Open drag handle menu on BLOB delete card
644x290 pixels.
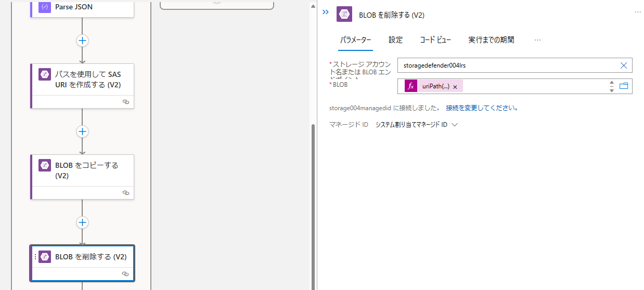pos(35,257)
